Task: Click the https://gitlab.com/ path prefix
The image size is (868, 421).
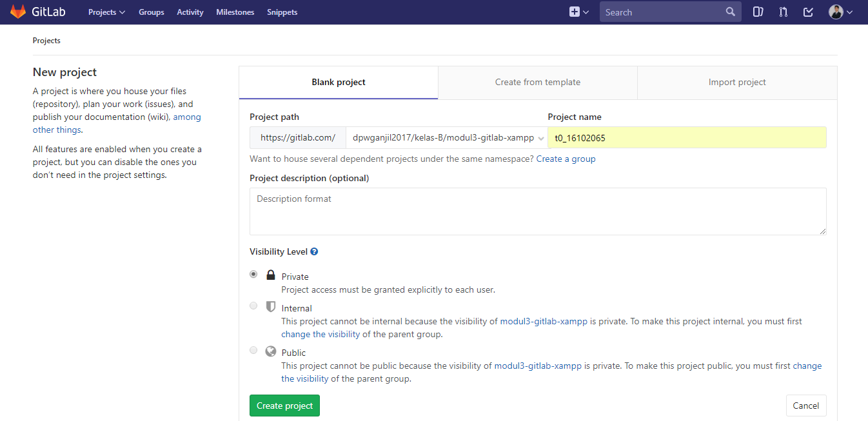Action: coord(298,137)
